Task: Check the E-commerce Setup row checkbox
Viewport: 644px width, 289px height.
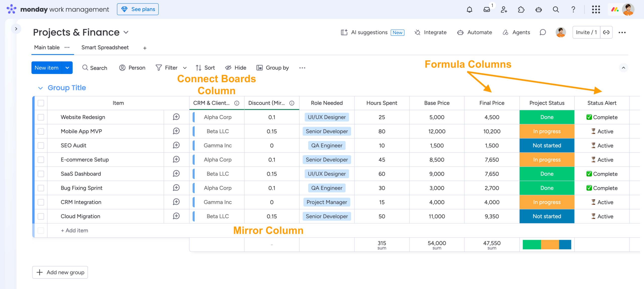Action: (41, 160)
